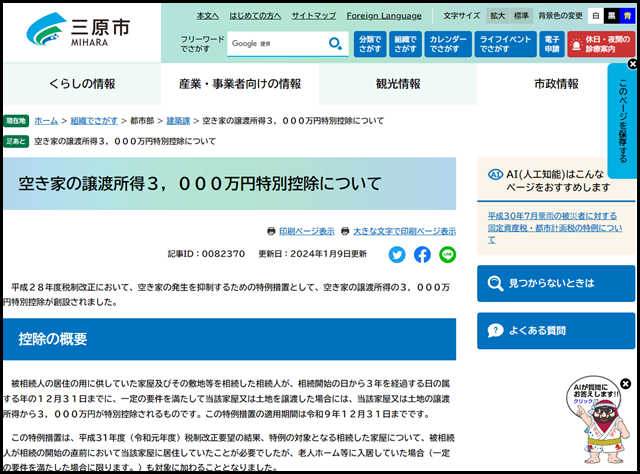Share page on Facebook
Screen dimensions: 640x474
click(x=422, y=255)
